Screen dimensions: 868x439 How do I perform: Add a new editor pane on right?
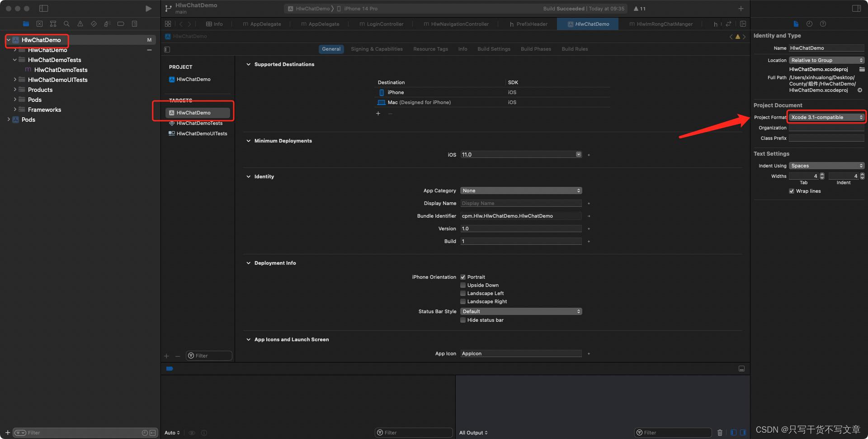(x=743, y=24)
